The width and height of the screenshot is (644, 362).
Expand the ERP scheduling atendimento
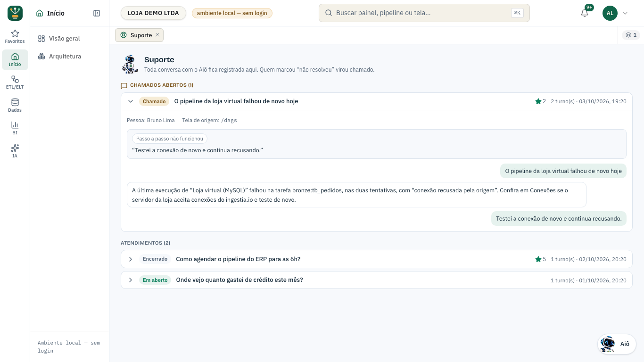point(131,259)
